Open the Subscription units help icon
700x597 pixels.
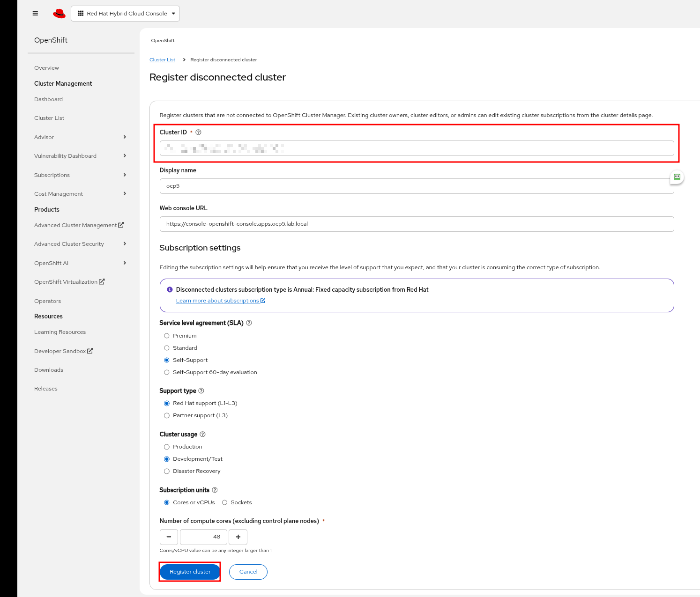coord(215,490)
